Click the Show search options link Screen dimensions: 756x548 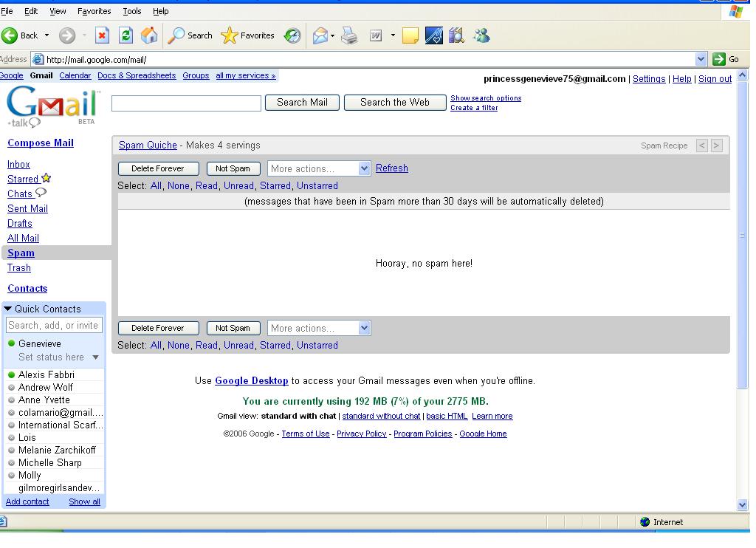[486, 98]
